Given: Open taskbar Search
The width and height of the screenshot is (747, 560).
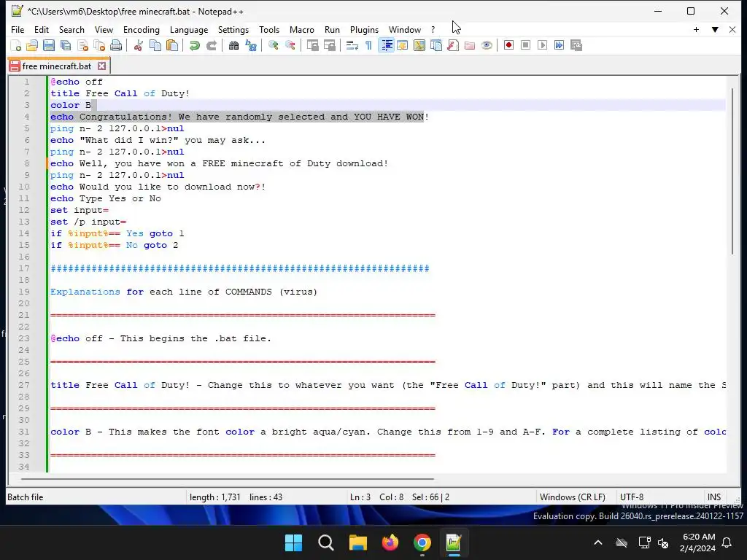Looking at the screenshot, I should click(326, 542).
